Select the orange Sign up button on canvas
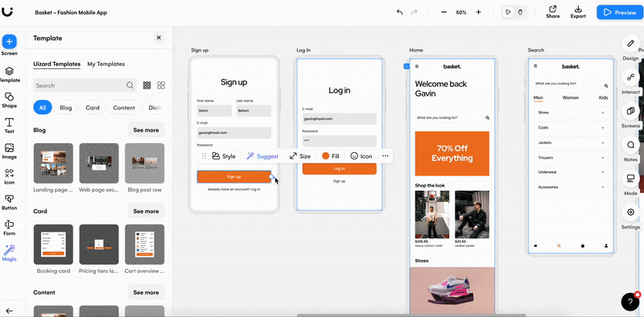Image resolution: width=644 pixels, height=317 pixels. click(x=234, y=176)
